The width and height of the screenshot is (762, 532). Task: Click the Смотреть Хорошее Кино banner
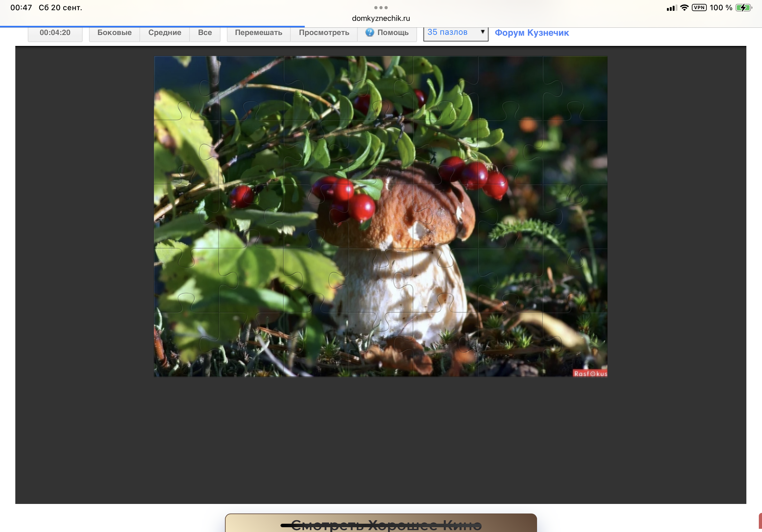(x=381, y=523)
